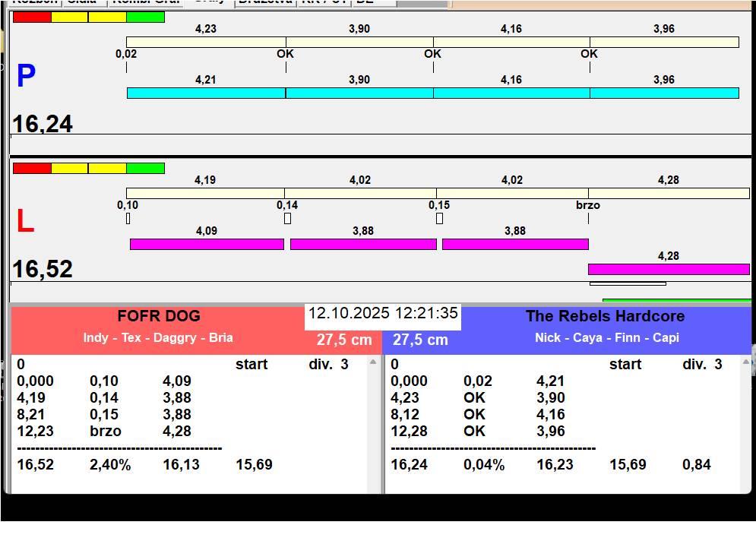Select the first yellow light in lane P

(70, 17)
